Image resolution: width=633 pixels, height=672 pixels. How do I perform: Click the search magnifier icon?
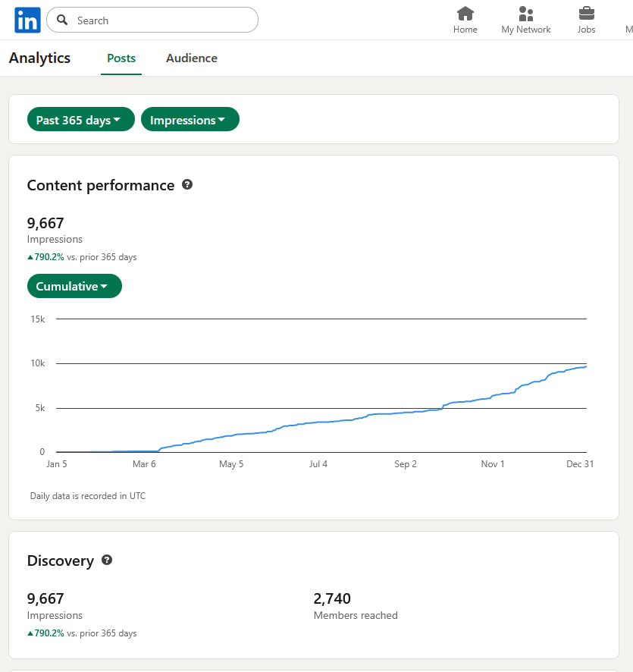click(63, 20)
